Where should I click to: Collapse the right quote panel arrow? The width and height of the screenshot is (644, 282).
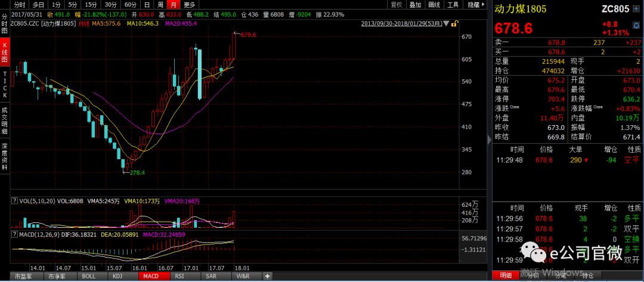489,140
